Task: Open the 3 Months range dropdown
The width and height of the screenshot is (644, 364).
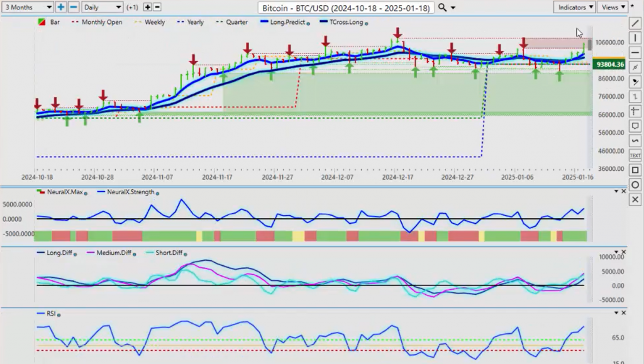Action: (x=28, y=7)
